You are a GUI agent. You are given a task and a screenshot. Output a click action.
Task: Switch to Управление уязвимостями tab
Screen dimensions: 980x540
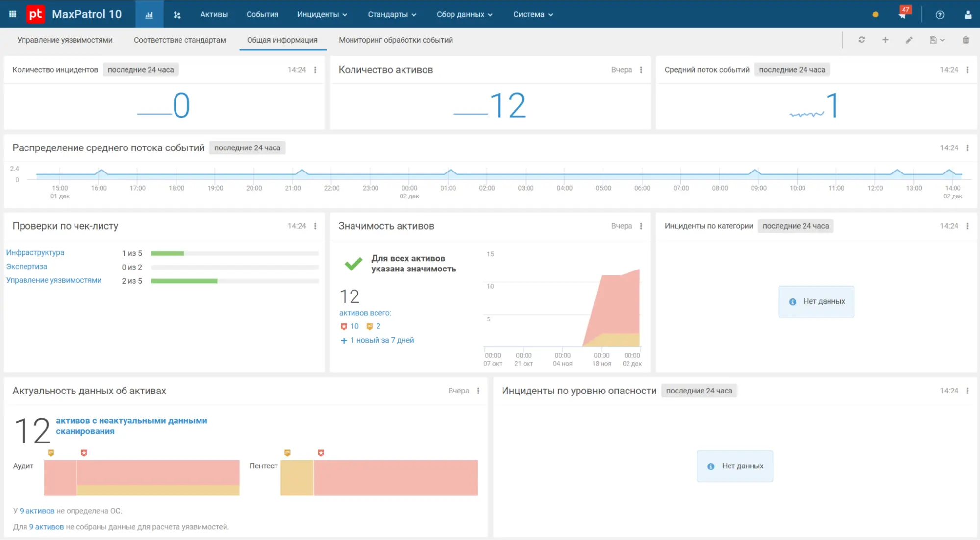65,40
